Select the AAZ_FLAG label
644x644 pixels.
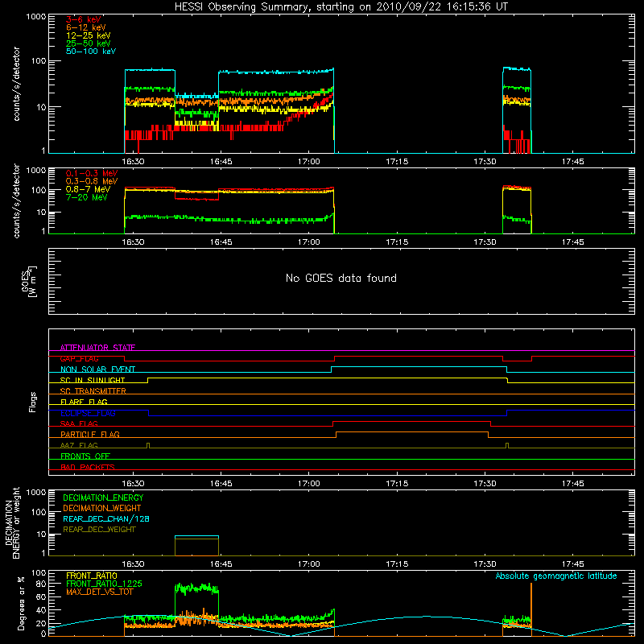coord(79,445)
